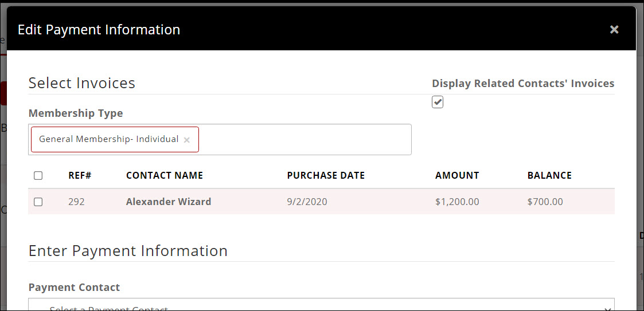Screen dimensions: 644x311
Task: Click the empty area of Membership Type field
Action: coord(304,140)
